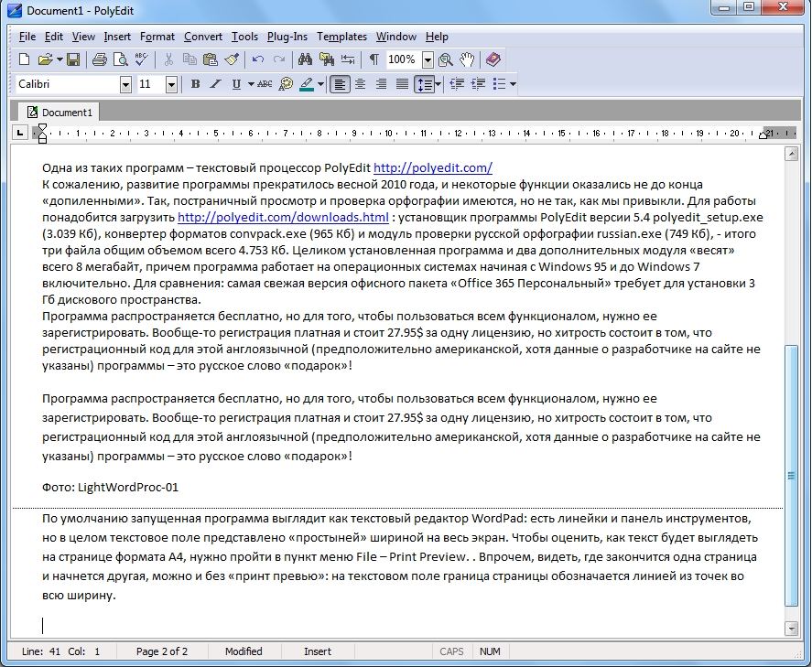Screen dimensions: 812x667
Task: Open the font color palette icon
Action: click(x=286, y=84)
